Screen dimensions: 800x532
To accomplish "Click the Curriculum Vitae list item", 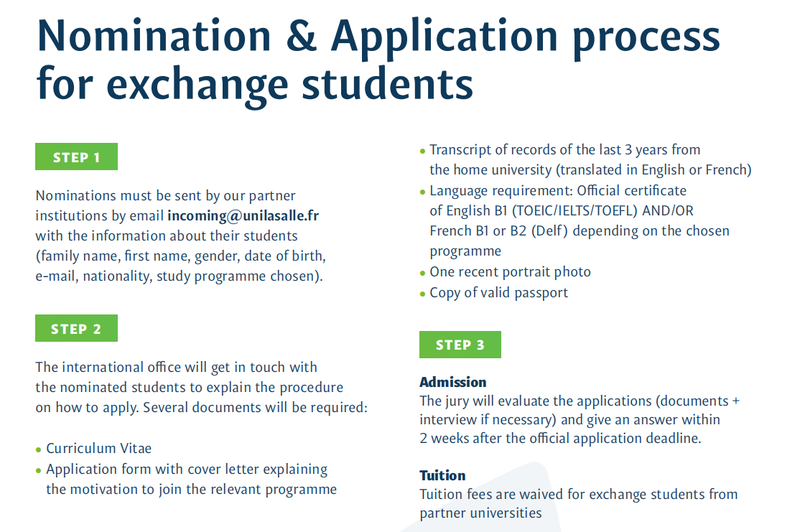I will click(x=99, y=449).
